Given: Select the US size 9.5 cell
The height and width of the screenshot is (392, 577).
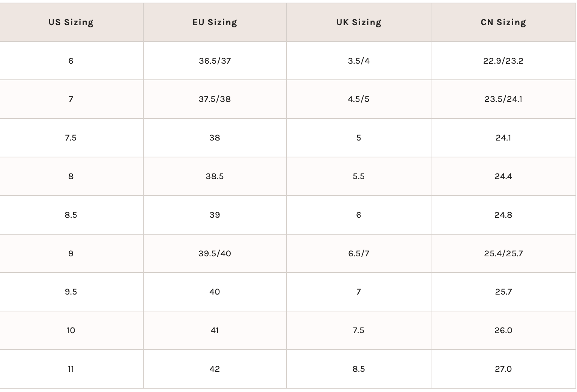Looking at the screenshot, I should click(x=71, y=292).
